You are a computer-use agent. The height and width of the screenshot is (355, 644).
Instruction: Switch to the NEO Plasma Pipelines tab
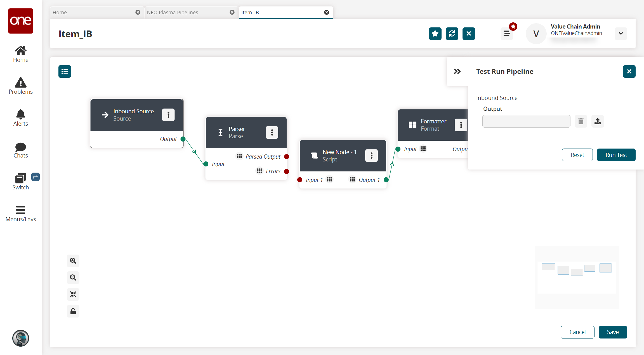coord(173,12)
